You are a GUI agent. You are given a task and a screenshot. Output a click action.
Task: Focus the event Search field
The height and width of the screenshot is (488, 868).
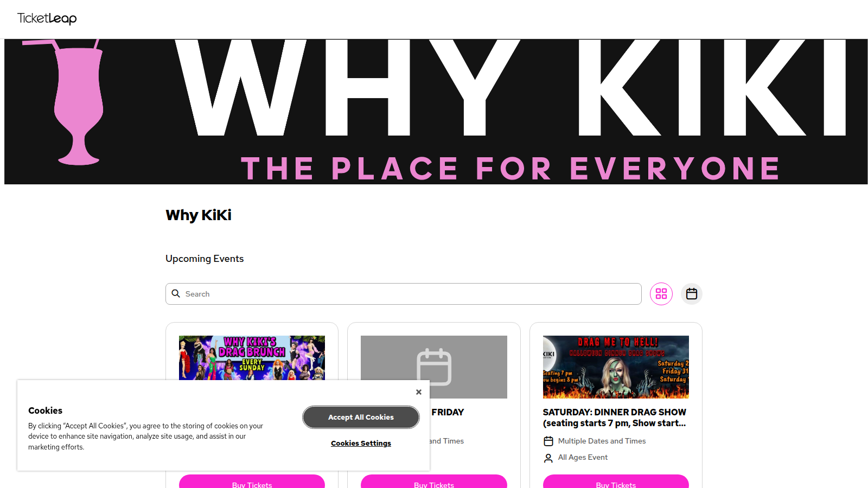click(403, 294)
